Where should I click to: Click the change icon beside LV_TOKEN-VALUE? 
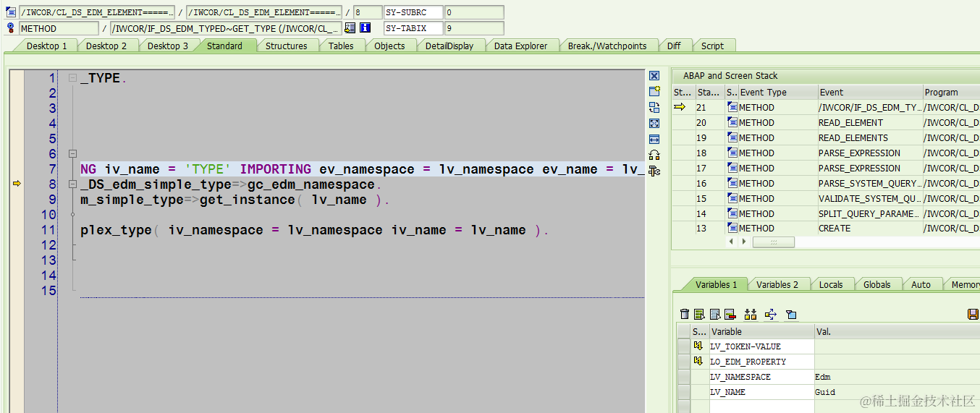(698, 346)
